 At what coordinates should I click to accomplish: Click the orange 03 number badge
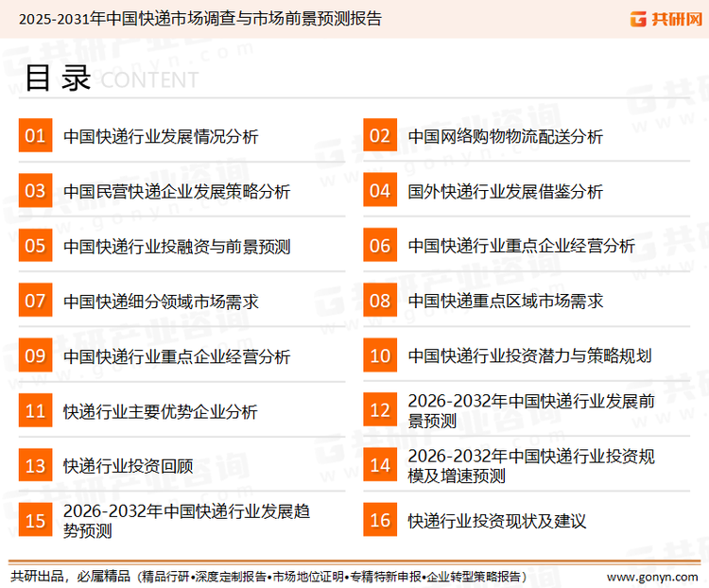pos(35,190)
